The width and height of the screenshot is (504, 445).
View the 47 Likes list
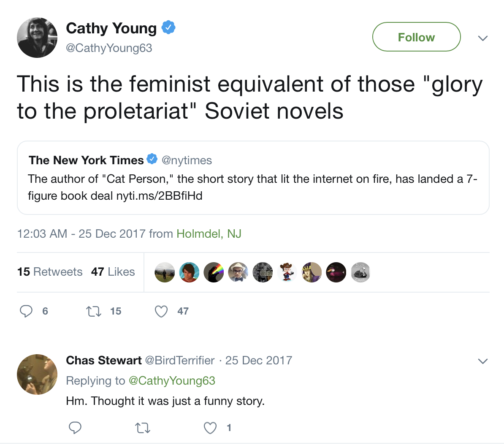pyautogui.click(x=113, y=272)
